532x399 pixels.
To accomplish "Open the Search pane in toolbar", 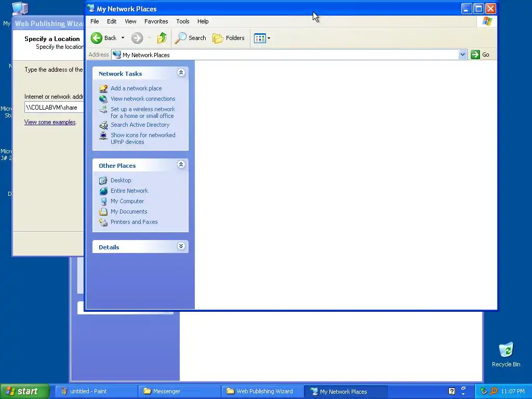I will (x=190, y=38).
